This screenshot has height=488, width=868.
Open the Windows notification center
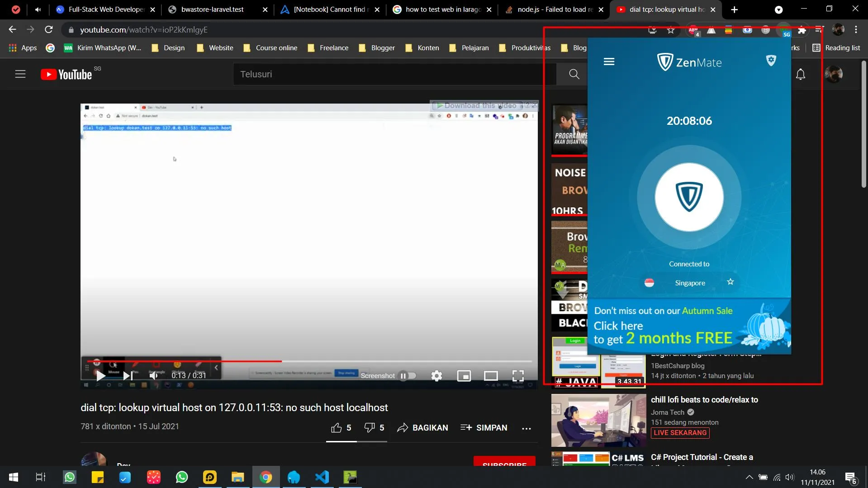tap(851, 478)
